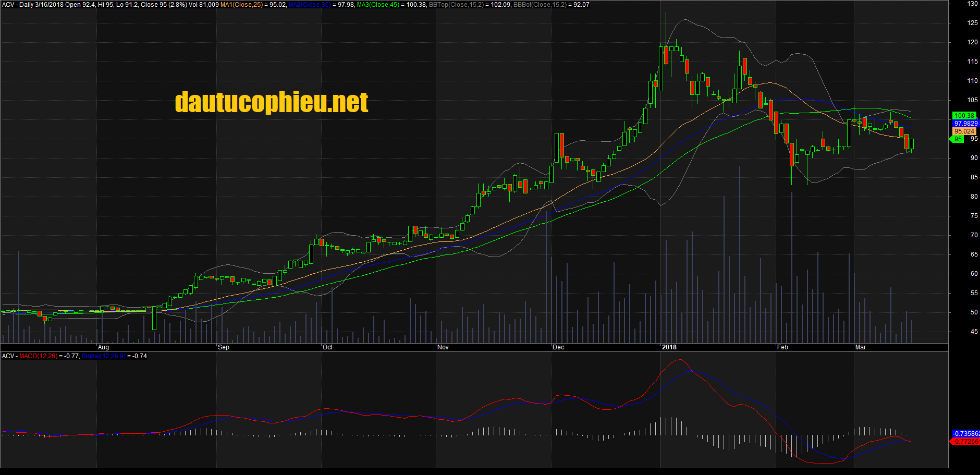Click the 80 price axis label
The height and width of the screenshot is (475, 980).
click(974, 197)
